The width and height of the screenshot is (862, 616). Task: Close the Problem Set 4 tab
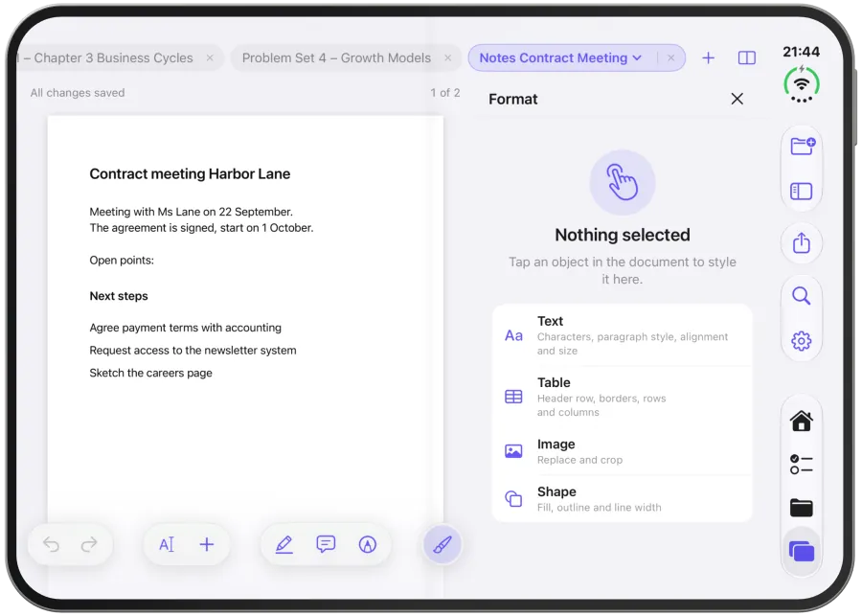448,57
